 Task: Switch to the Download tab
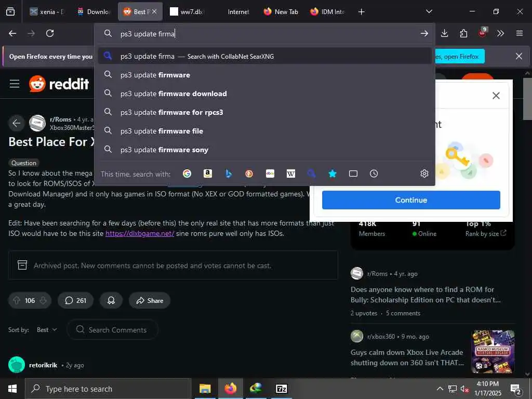[x=94, y=11]
